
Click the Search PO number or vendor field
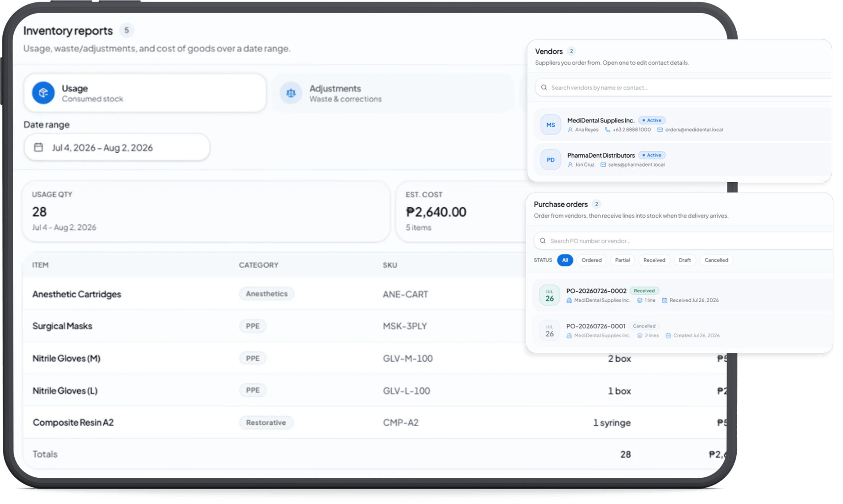(x=683, y=241)
